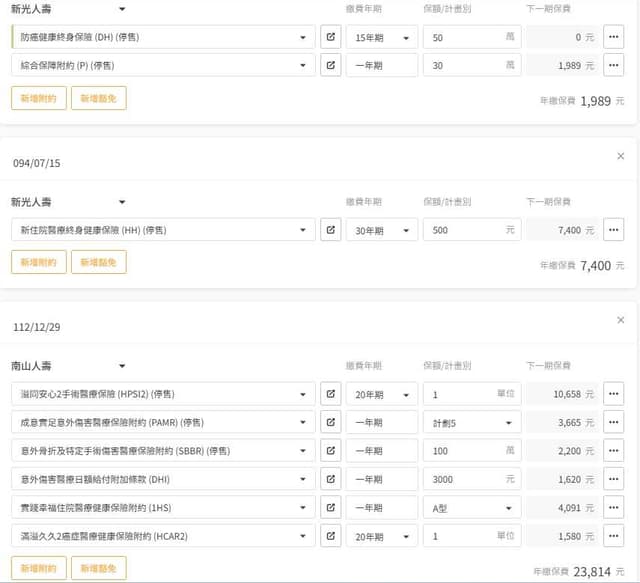Click 新增豁免 button in the 094/07/15 card
The image size is (640, 583).
98,262
